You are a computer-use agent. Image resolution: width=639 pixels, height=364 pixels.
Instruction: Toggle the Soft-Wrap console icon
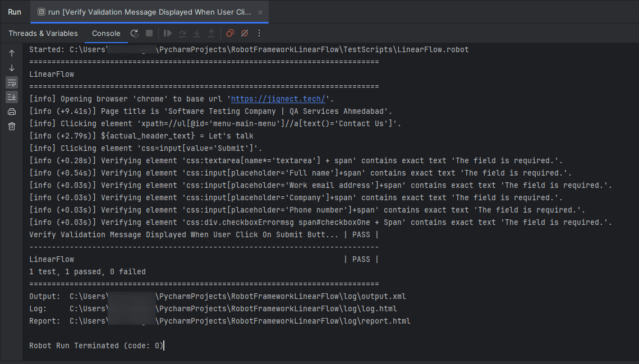tap(12, 83)
